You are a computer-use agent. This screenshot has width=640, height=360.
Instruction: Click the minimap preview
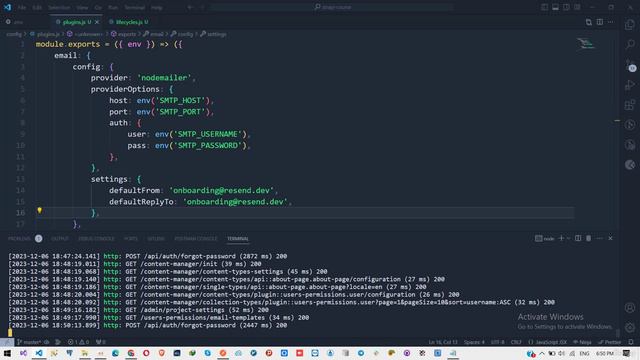tap(586, 43)
